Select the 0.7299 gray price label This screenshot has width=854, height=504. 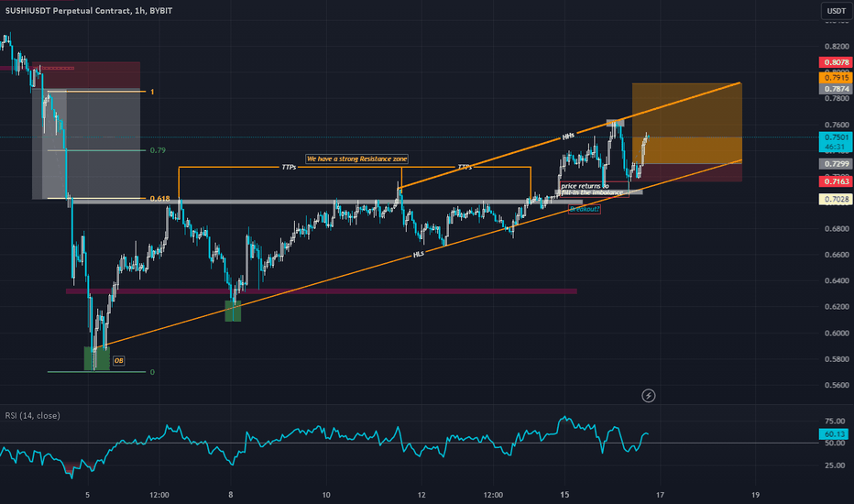(x=836, y=164)
